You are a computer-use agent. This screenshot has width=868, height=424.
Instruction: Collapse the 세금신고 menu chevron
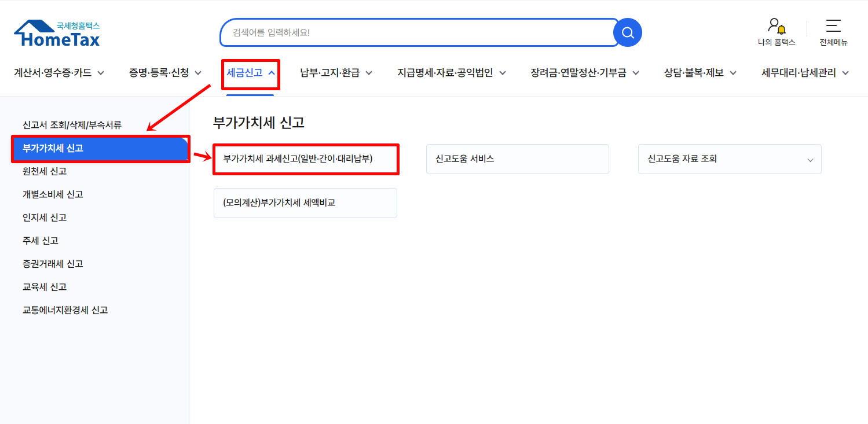[x=272, y=73]
